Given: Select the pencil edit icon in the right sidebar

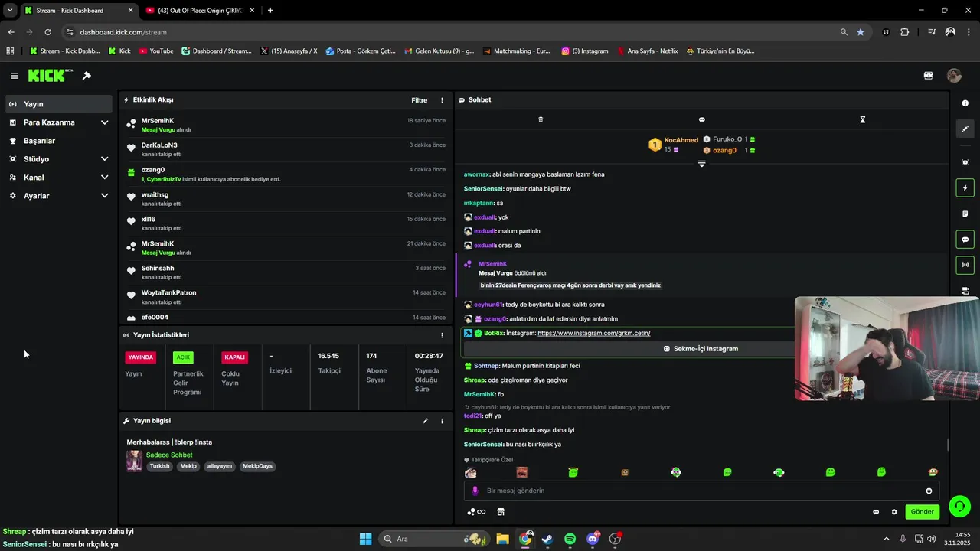Looking at the screenshot, I should 965,129.
